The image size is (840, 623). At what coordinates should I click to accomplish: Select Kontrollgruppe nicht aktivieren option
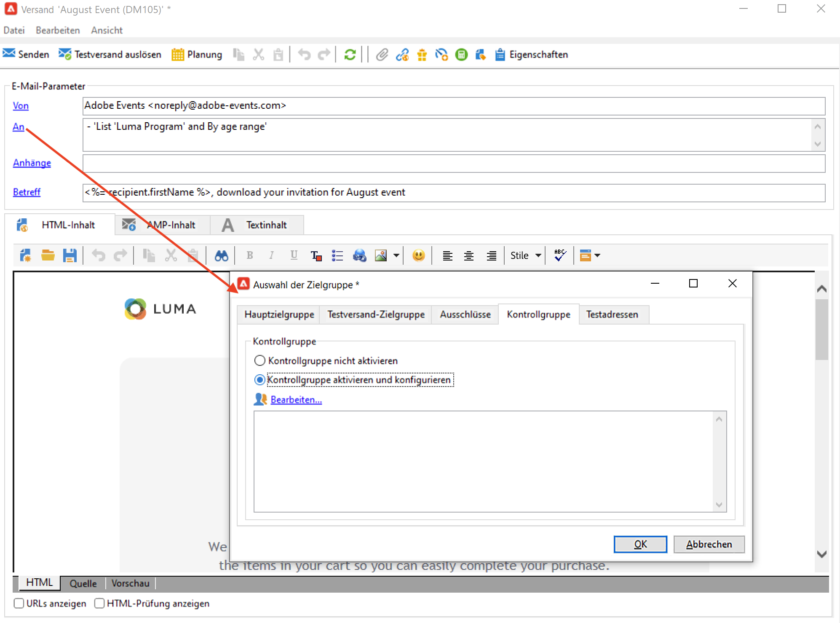pyautogui.click(x=260, y=360)
